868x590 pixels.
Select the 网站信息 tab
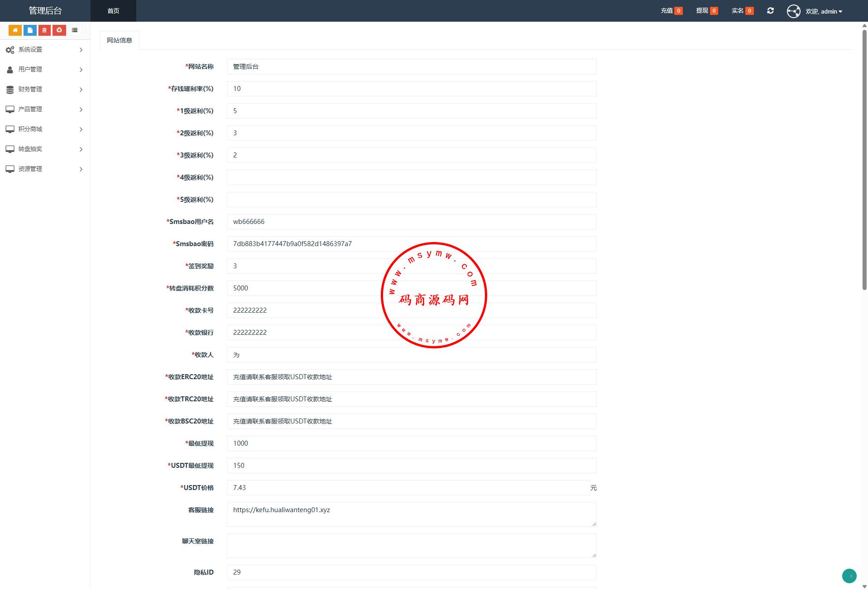(x=120, y=40)
